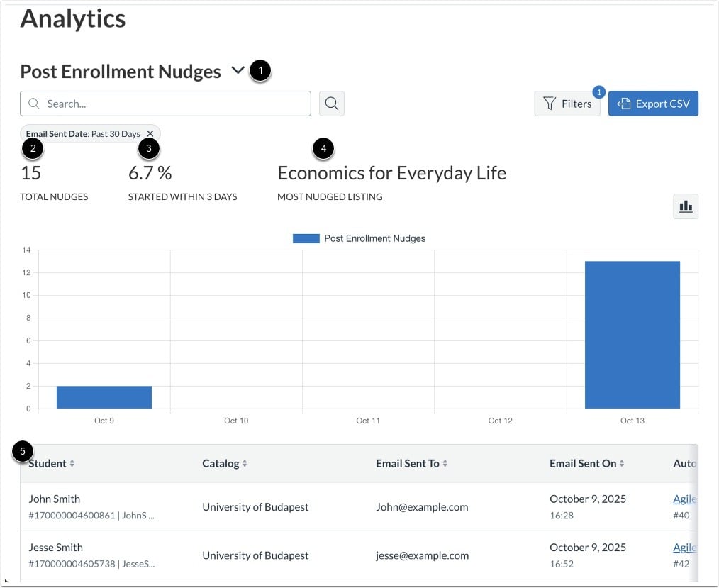Click the blue legend swatch for Post Enrollment Nudges

click(306, 238)
